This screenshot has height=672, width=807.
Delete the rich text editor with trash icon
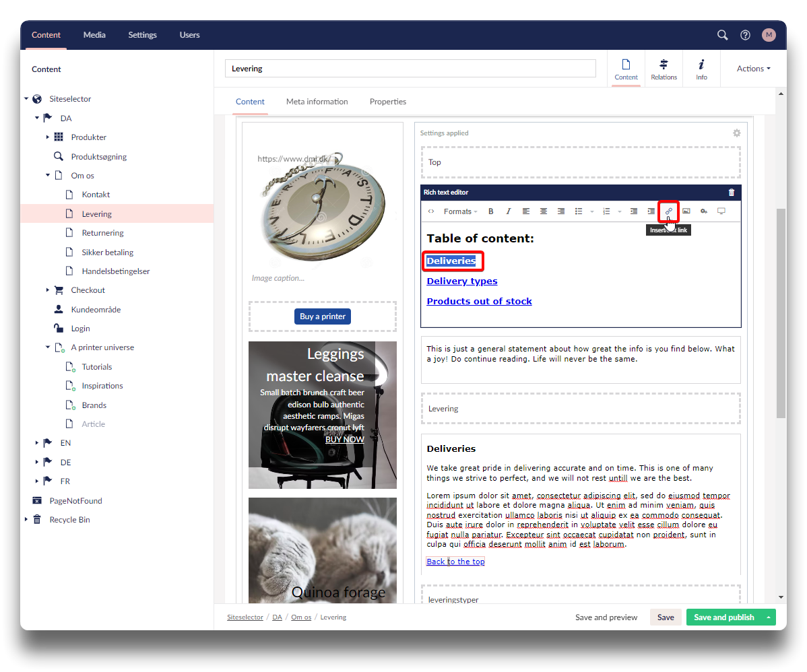732,193
